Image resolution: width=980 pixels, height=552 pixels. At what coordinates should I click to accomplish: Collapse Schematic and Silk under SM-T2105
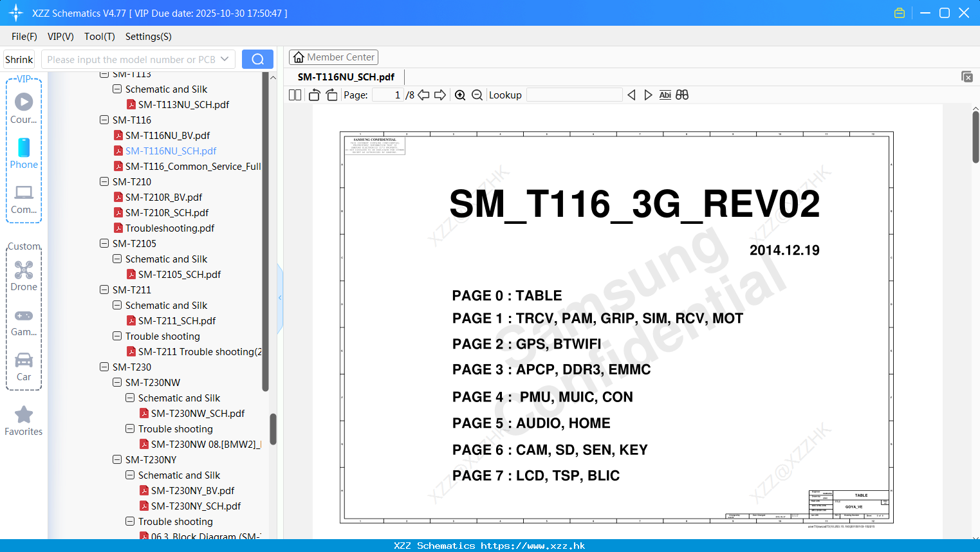(117, 259)
